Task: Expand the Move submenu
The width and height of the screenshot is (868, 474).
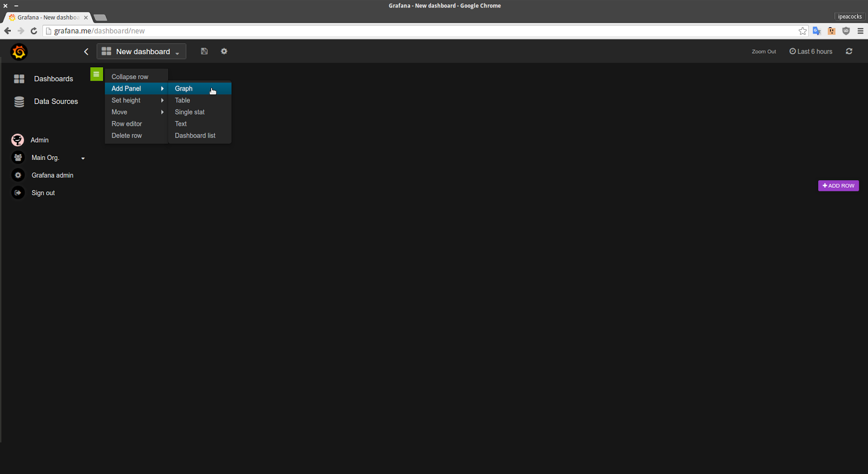Action: point(136,112)
